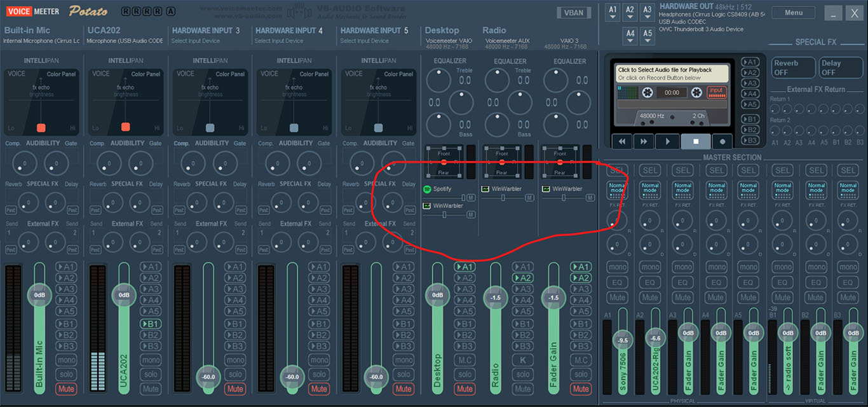Open the A5 hardware output device selector
Viewport: 868px width, 407px height.
coord(647,36)
